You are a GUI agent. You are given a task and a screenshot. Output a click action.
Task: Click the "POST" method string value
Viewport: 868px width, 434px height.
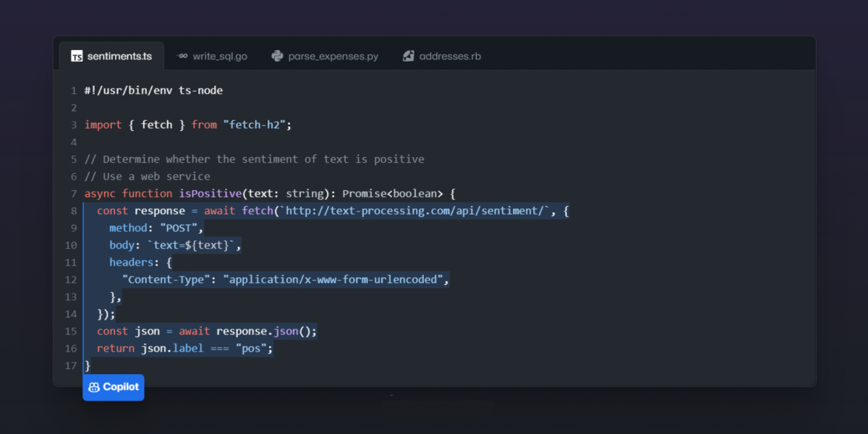177,228
